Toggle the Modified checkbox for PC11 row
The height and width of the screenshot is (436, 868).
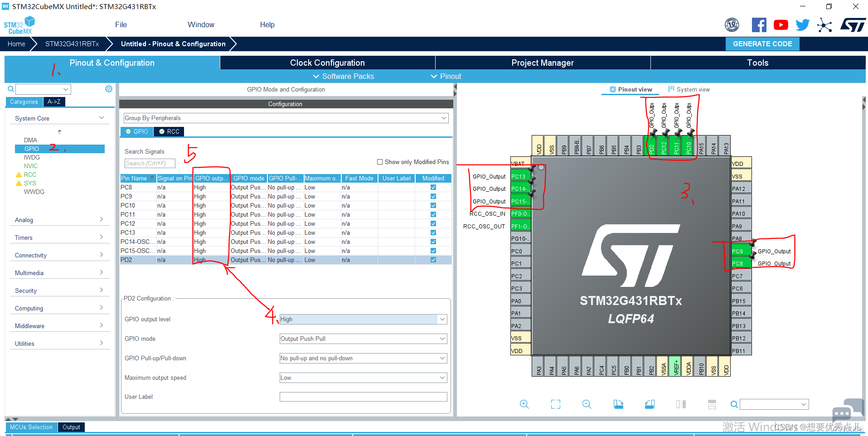coord(433,214)
